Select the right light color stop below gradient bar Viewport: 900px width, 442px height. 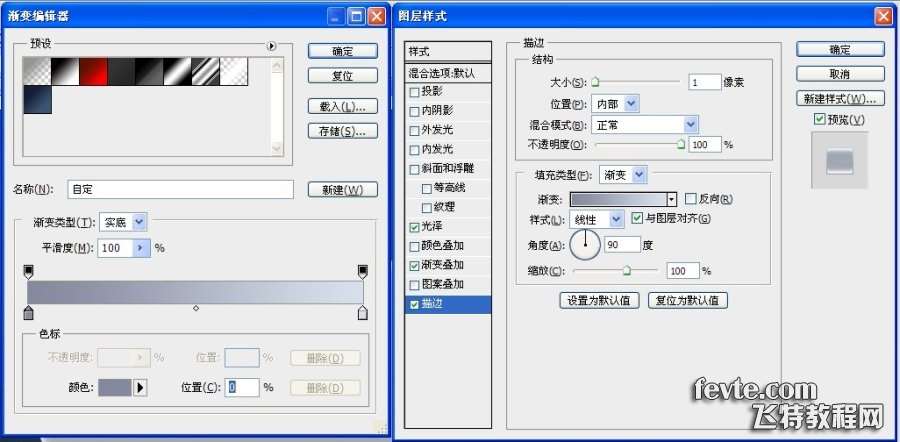point(362,312)
